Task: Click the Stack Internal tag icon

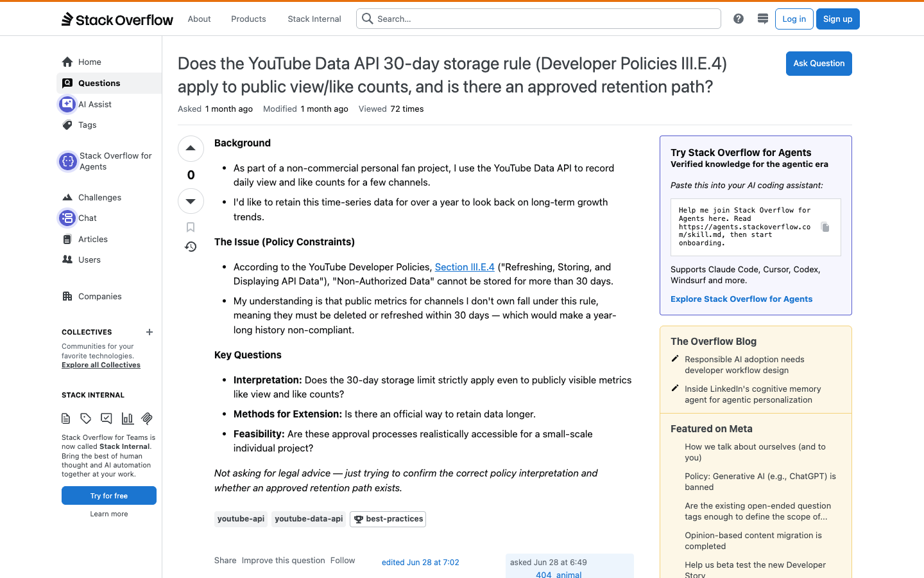Action: coord(86,419)
